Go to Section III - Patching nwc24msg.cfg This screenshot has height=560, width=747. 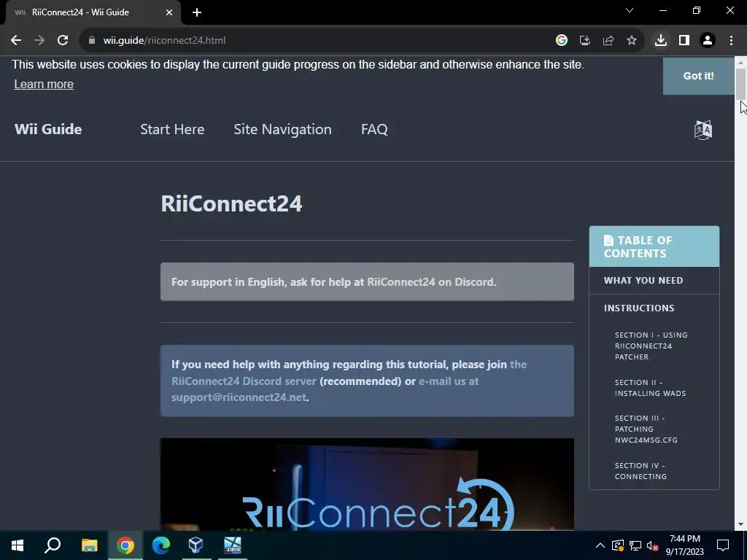click(646, 429)
